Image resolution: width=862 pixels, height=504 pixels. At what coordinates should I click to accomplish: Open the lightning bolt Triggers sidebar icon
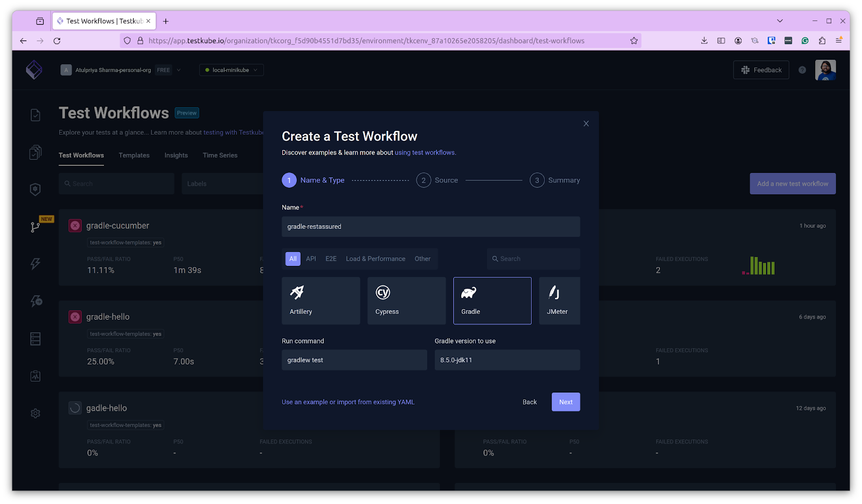[36, 264]
